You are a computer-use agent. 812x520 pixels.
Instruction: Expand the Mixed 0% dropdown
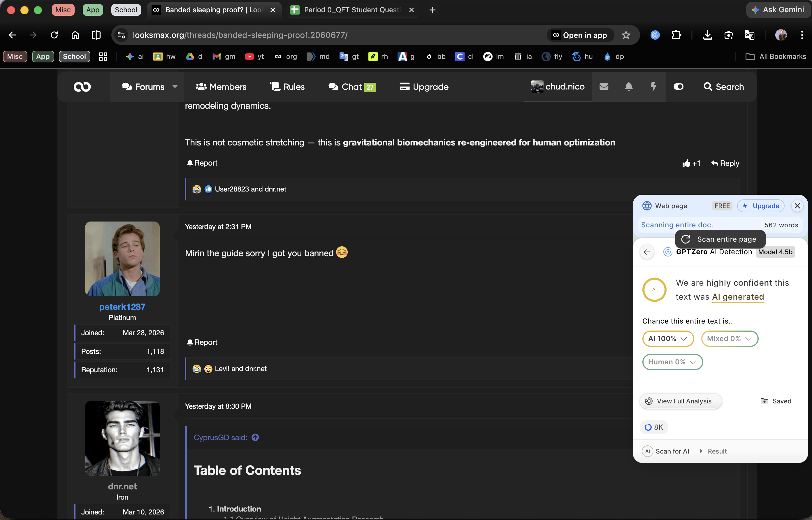point(729,338)
